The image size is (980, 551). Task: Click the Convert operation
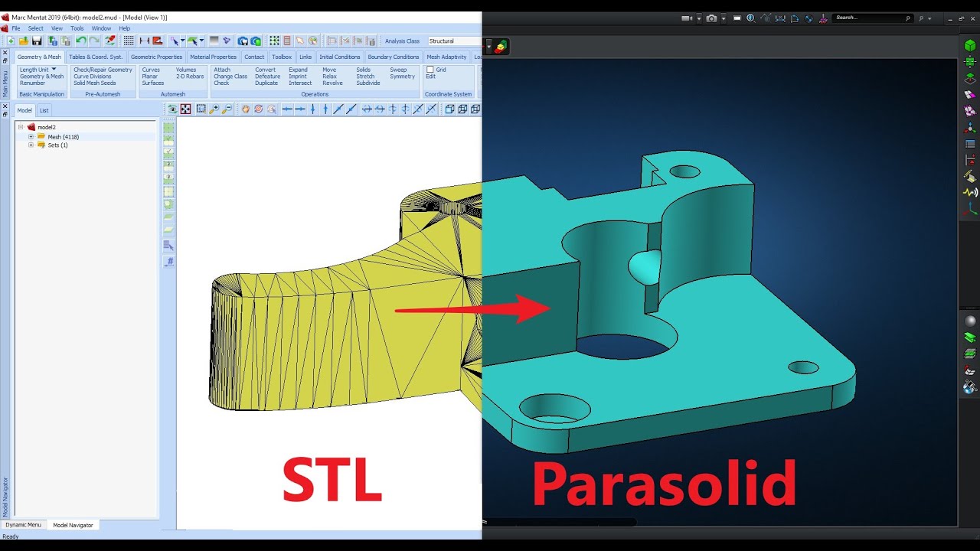[265, 70]
